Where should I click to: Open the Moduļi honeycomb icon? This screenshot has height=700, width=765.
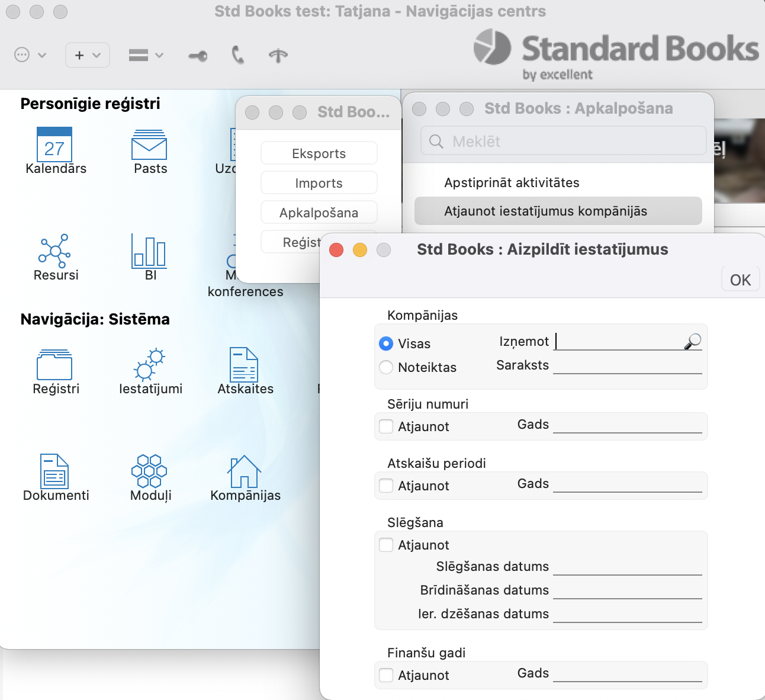(149, 471)
